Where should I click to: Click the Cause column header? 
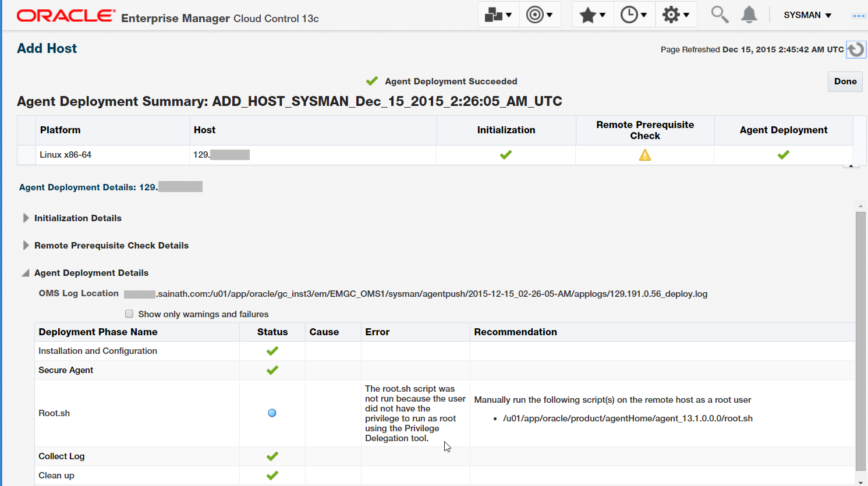point(333,332)
